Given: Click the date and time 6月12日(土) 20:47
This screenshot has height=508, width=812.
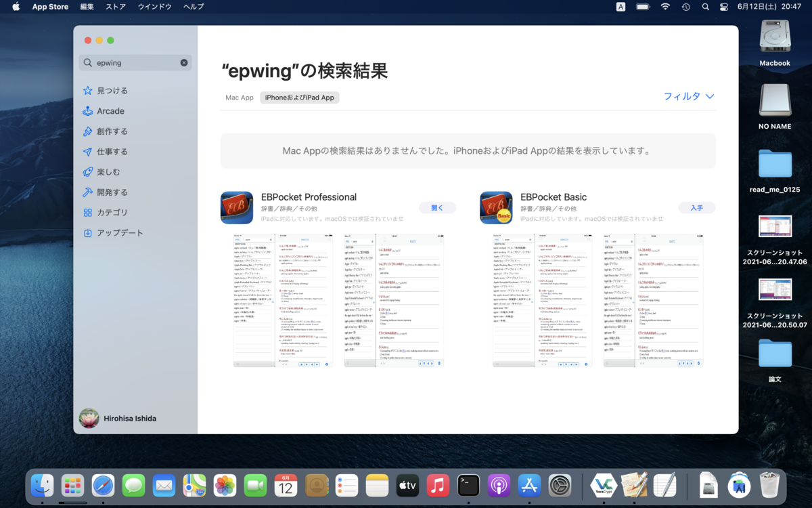Looking at the screenshot, I should [x=769, y=7].
